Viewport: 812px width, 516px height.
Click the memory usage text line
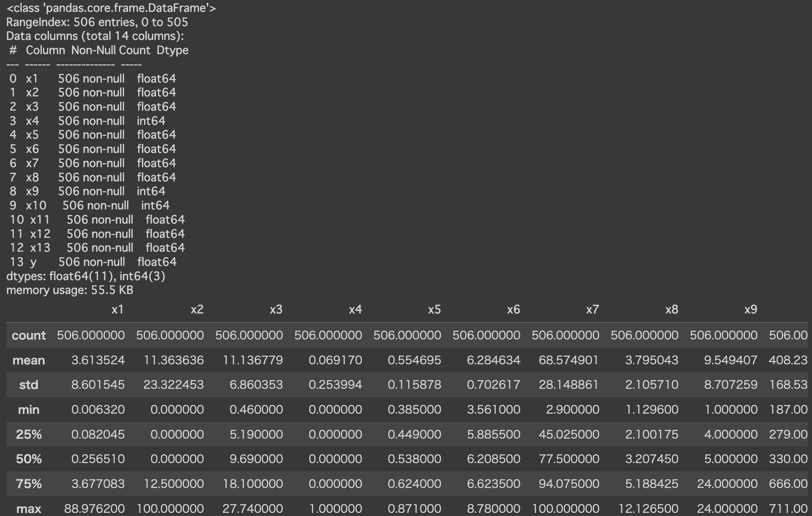coord(70,290)
